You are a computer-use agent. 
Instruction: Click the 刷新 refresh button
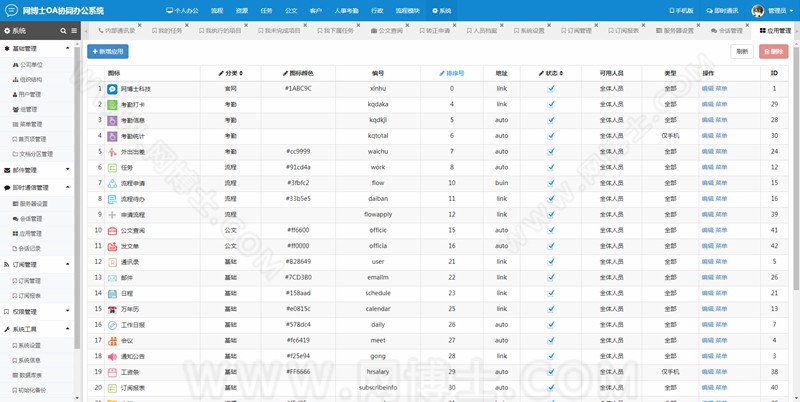[x=742, y=52]
